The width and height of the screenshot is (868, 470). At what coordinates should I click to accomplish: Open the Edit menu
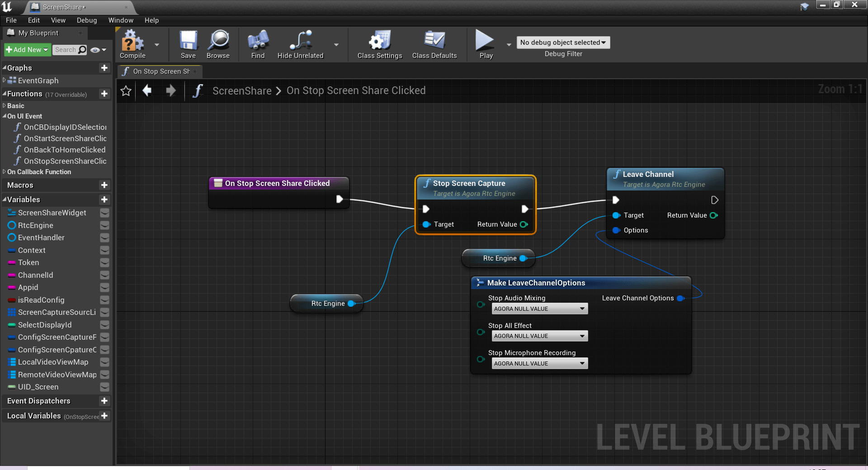[34, 20]
